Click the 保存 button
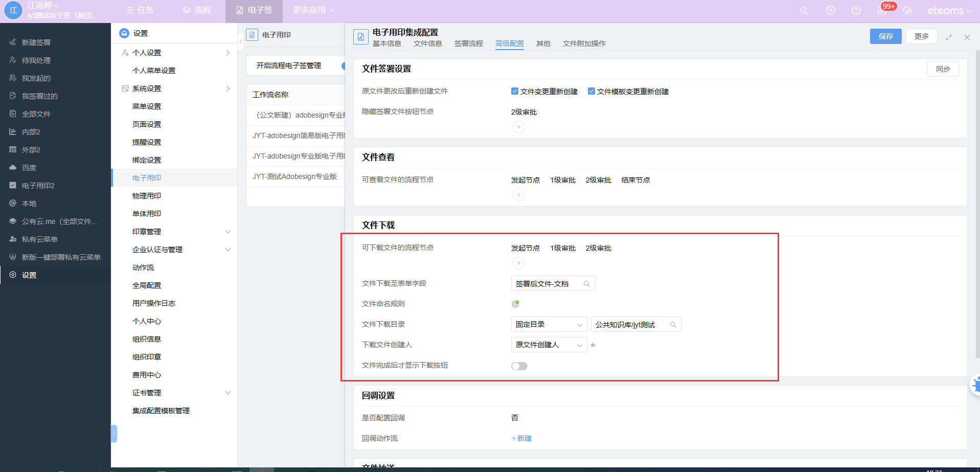The height and width of the screenshot is (472, 980). coord(886,36)
